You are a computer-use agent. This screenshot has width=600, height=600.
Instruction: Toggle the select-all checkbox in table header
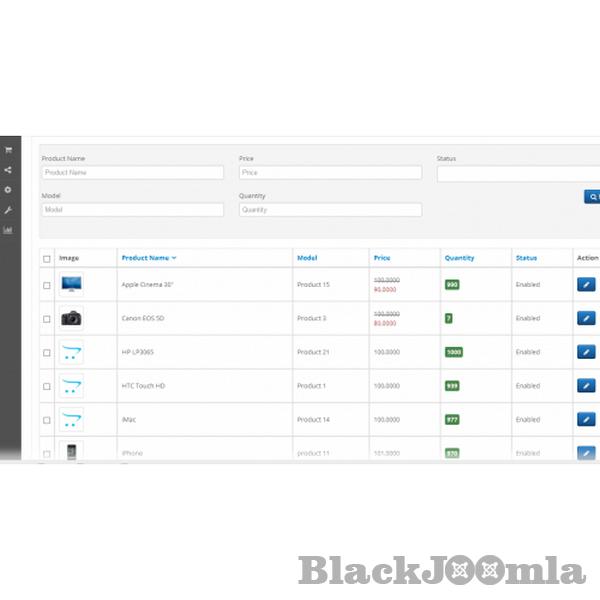pyautogui.click(x=46, y=259)
